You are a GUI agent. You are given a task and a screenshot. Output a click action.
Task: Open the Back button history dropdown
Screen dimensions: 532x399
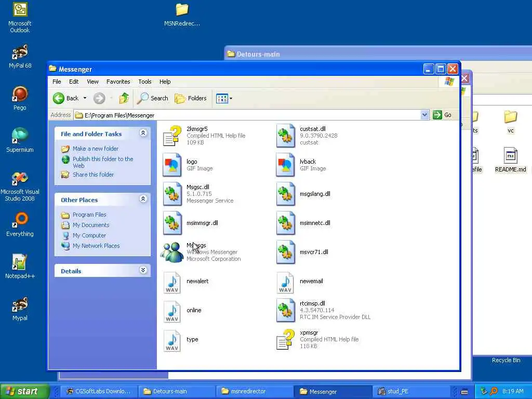(85, 98)
